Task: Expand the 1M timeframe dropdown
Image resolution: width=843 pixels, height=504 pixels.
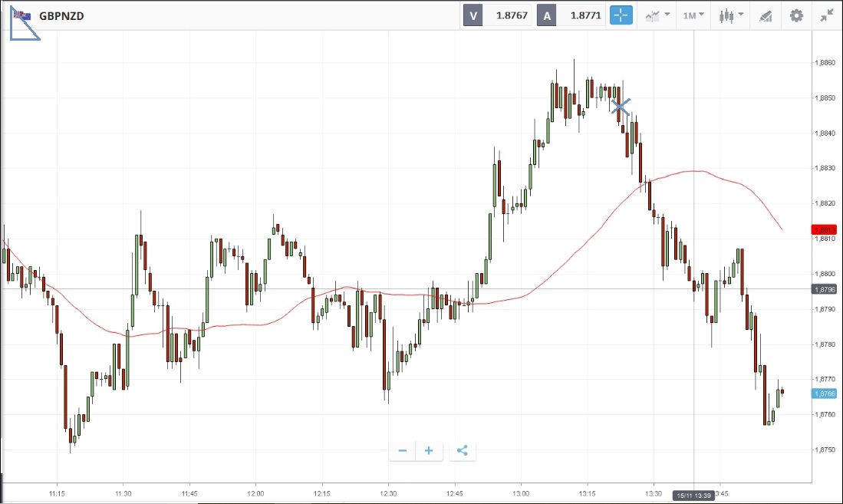Action: [x=693, y=15]
